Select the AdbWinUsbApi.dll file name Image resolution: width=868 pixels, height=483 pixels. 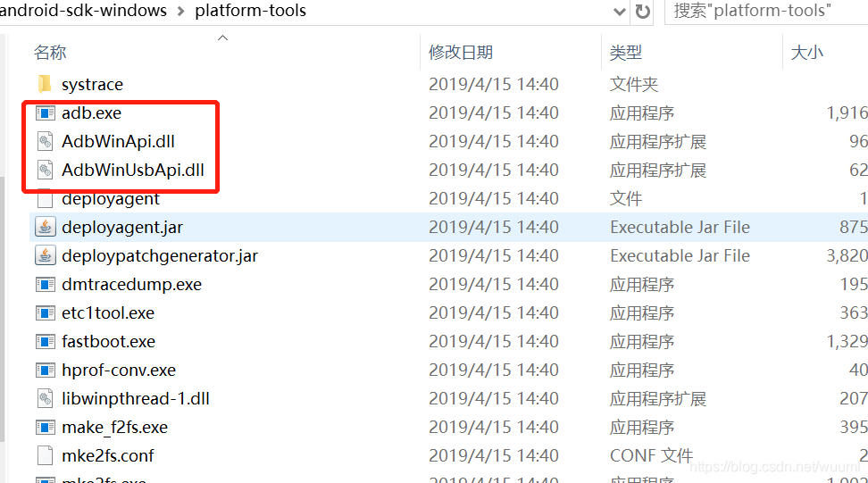(133, 170)
